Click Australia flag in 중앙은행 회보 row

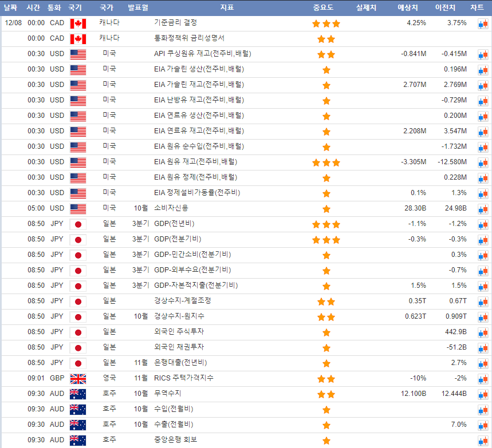(77, 441)
